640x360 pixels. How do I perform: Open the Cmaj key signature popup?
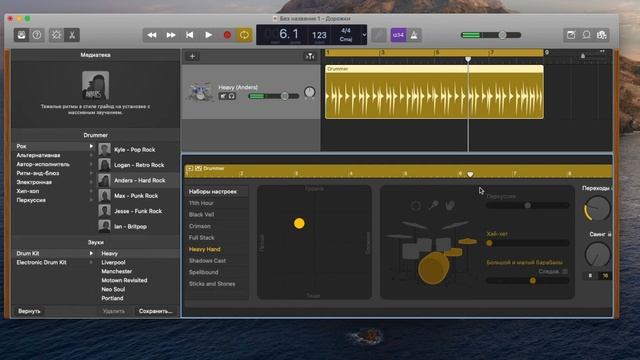click(x=346, y=39)
